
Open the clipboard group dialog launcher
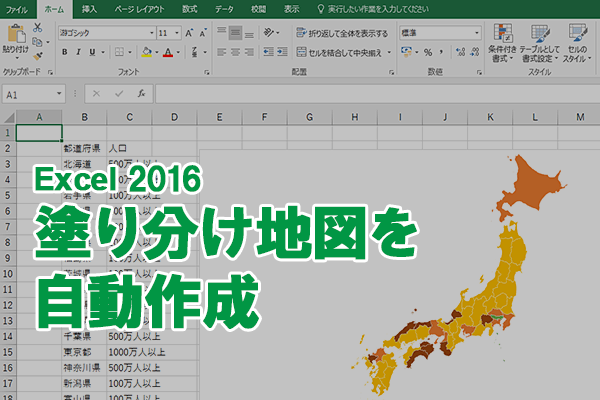click(x=50, y=72)
